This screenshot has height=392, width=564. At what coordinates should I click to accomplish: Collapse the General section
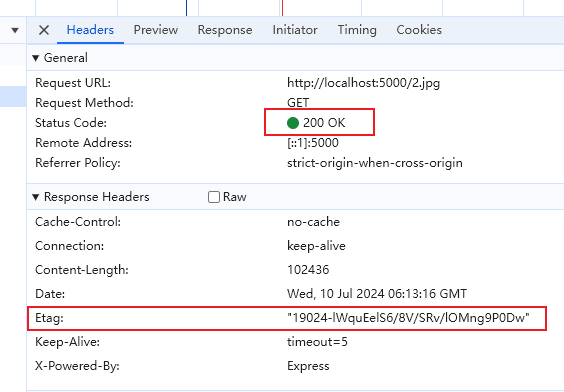point(35,58)
